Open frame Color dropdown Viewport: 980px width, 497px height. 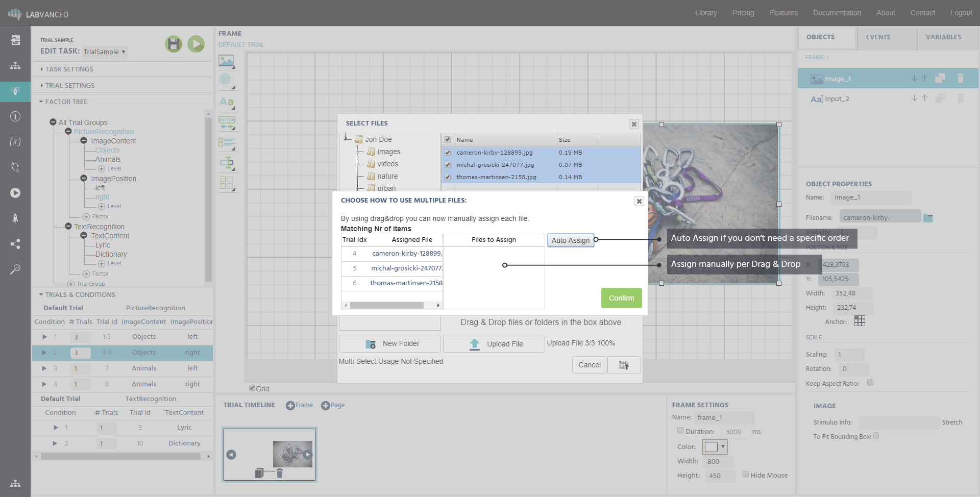723,446
